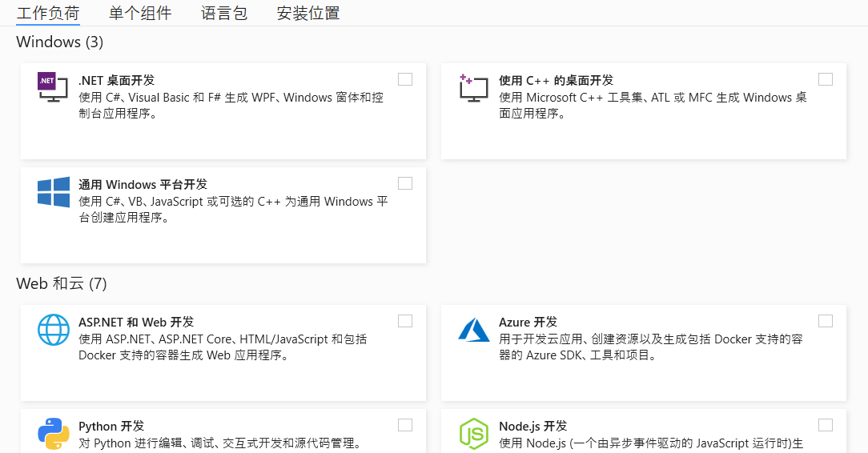Click the description mentioning Azure SDK
Screen dimensions: 868x453
(x=651, y=347)
